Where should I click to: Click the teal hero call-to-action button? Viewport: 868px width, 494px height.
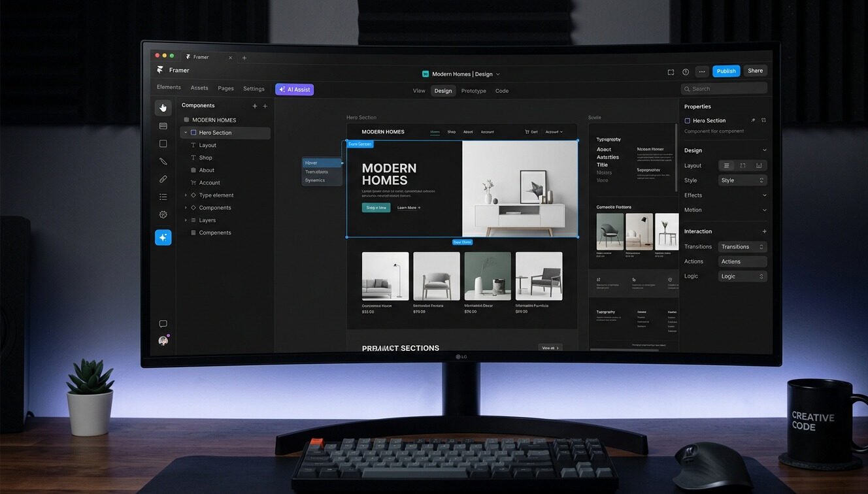click(376, 208)
